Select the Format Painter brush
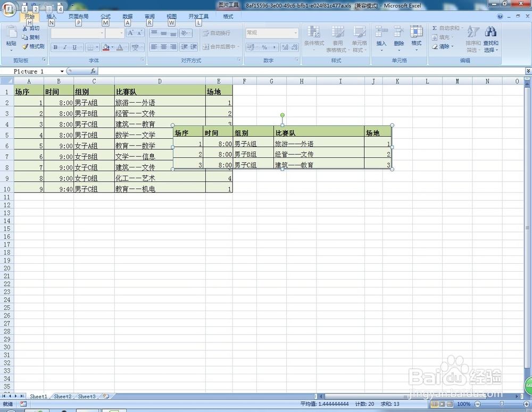The image size is (532, 412). click(25, 46)
